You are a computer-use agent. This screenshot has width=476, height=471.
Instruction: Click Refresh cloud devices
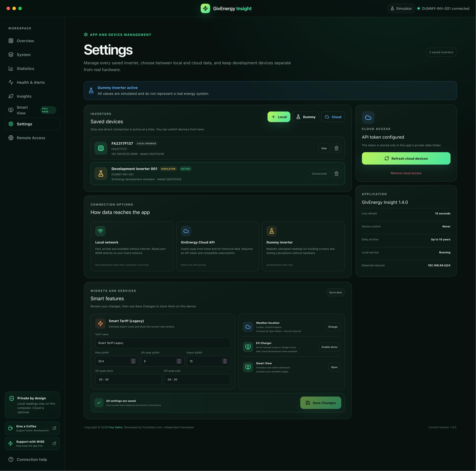pos(406,158)
